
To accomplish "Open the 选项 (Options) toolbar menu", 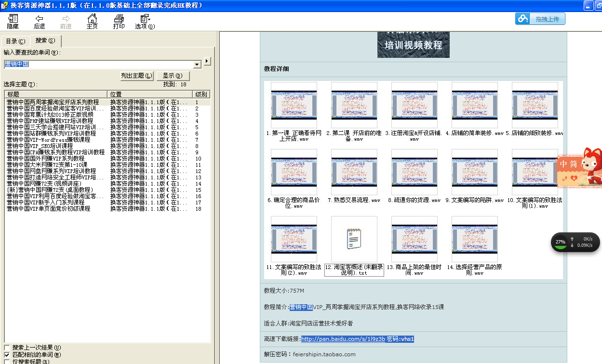I will [x=145, y=22].
